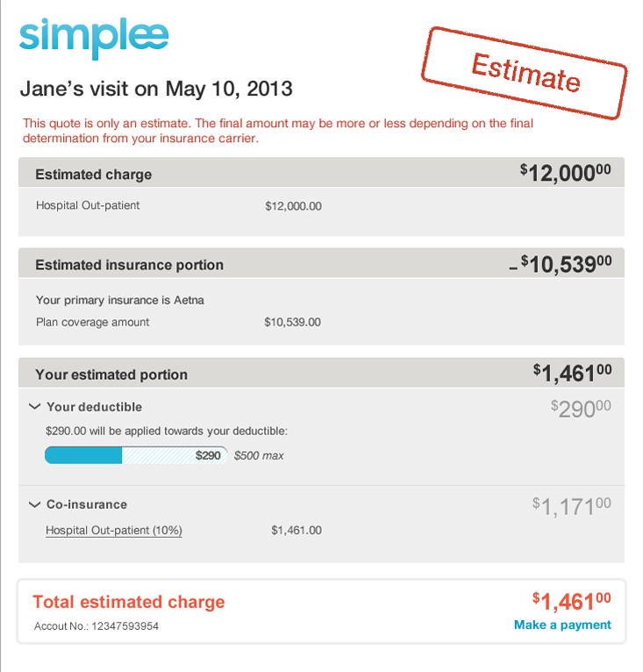Screen dimensions: 643x672
Task: Click the Total estimated charge heading
Action: (129, 602)
